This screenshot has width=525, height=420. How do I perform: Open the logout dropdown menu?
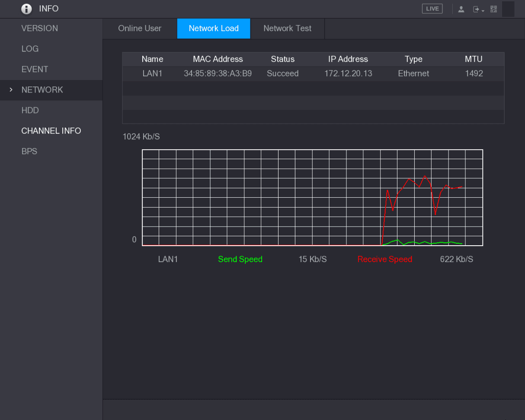coord(478,9)
